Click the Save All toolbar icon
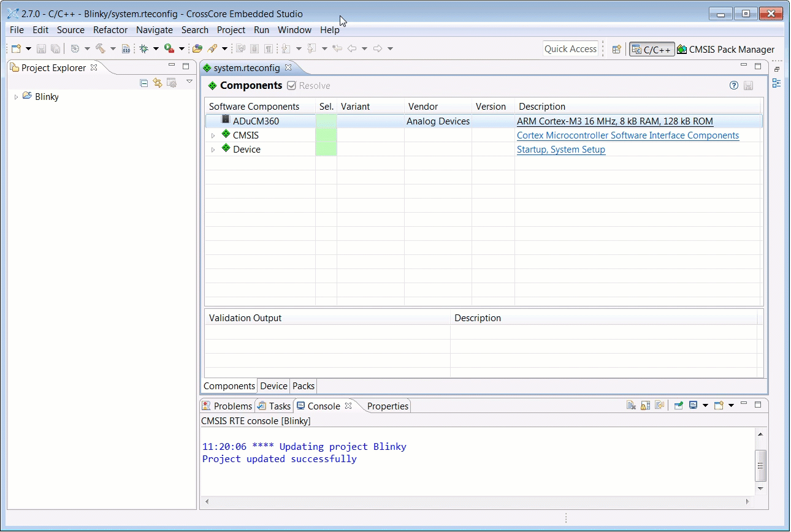This screenshot has width=791, height=532. 55,48
